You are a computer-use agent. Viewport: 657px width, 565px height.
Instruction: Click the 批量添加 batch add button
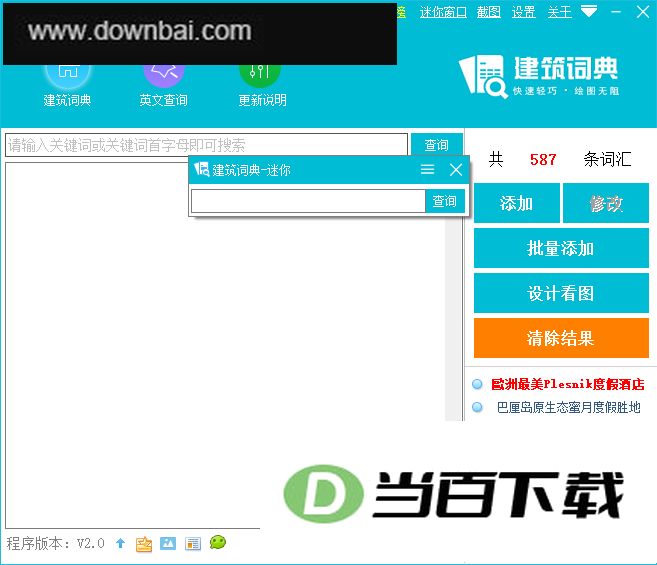[x=561, y=248]
